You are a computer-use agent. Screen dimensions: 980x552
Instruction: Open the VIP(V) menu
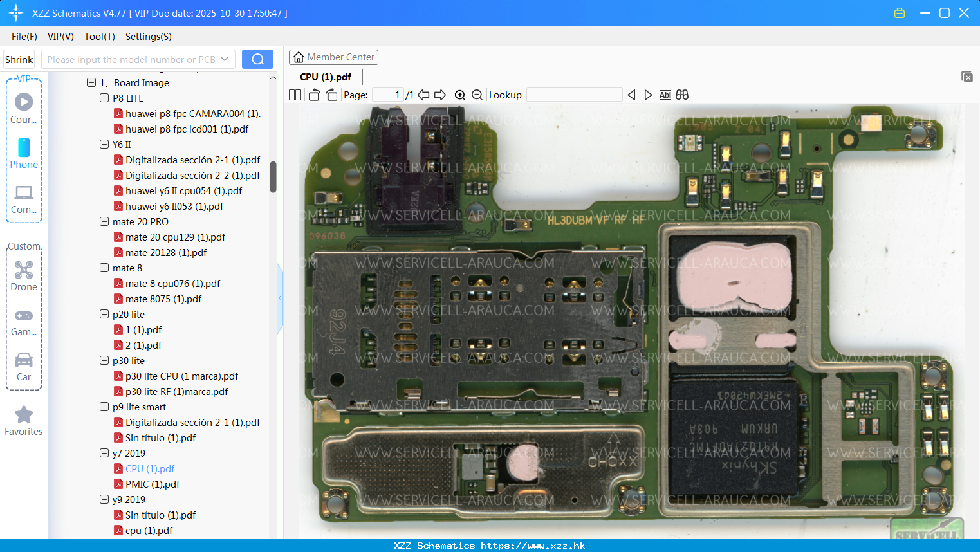[x=60, y=37]
